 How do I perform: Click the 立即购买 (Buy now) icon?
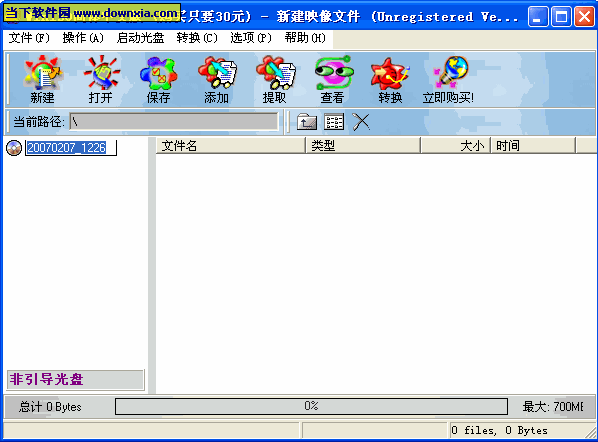point(448,79)
